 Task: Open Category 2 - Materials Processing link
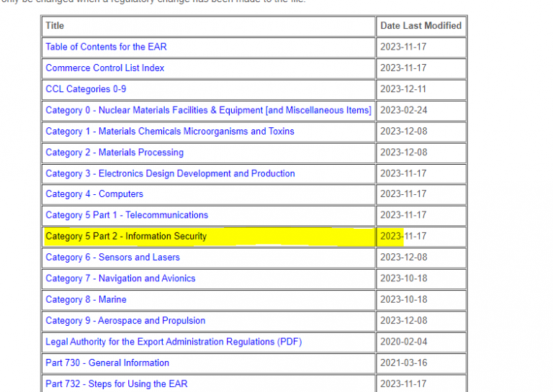tap(114, 152)
